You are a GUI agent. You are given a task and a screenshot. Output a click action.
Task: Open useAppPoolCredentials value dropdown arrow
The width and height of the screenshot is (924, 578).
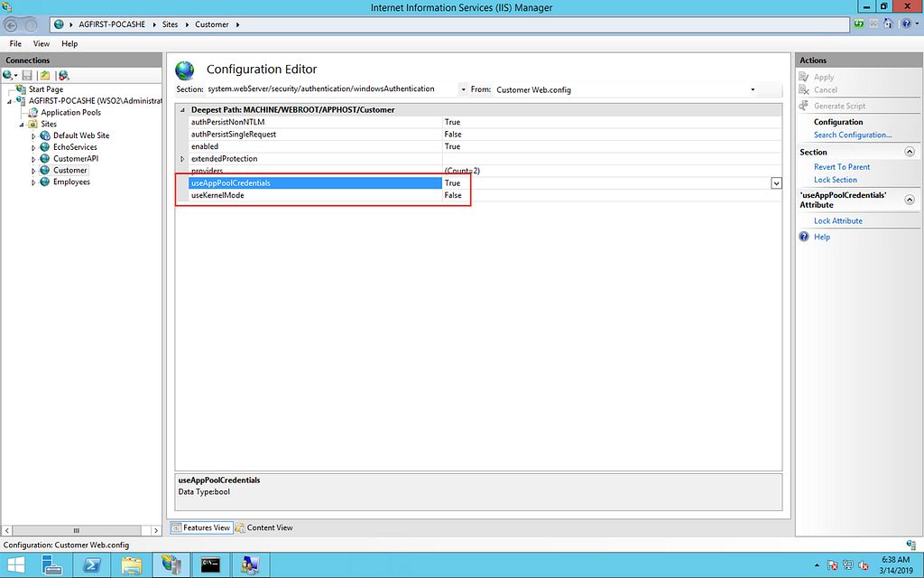point(776,183)
